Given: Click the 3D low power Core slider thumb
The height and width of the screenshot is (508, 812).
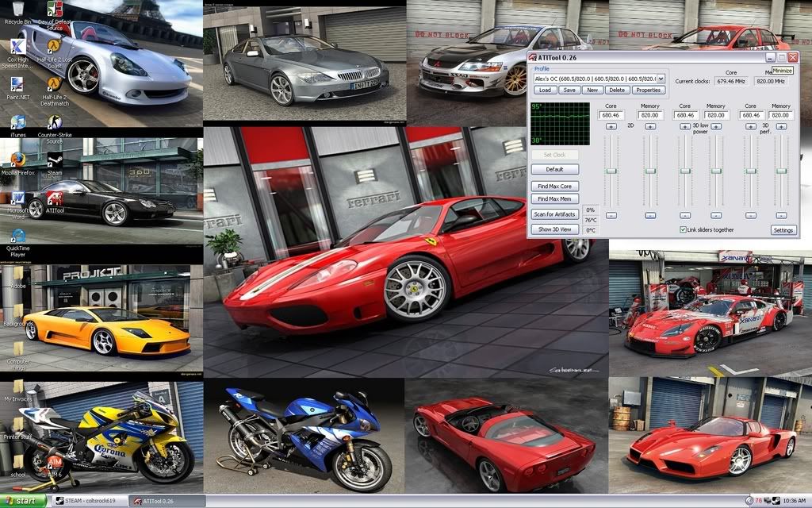Looking at the screenshot, I should coord(685,171).
